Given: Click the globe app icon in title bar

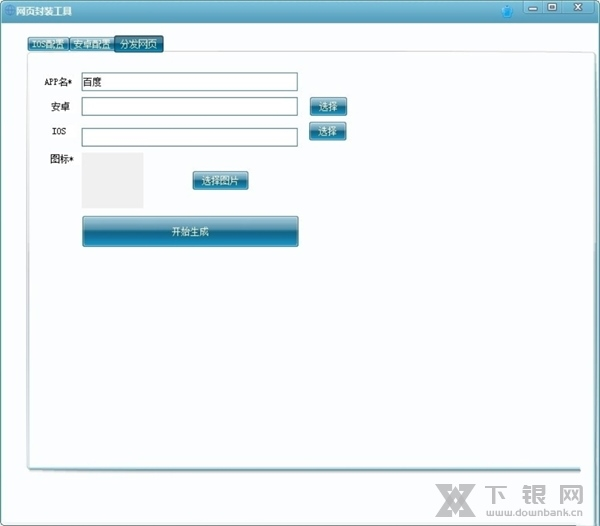Looking at the screenshot, I should (x=9, y=10).
